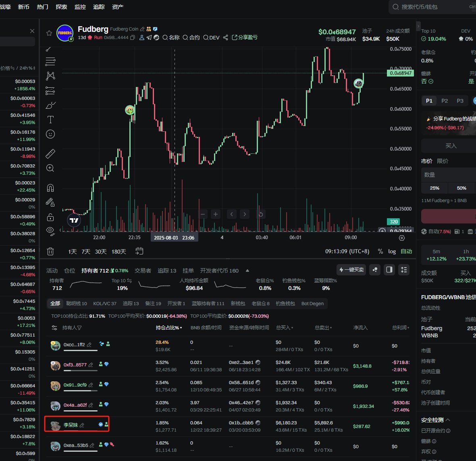This screenshot has height=461, width=476.
Task: Copy the 0x98...4444 contract address
Action: pos(132,37)
